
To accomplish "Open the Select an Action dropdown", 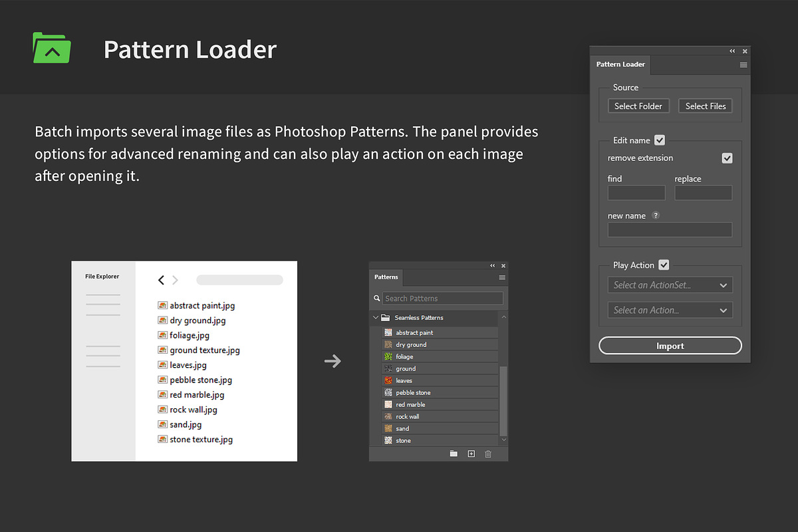I will pyautogui.click(x=670, y=310).
